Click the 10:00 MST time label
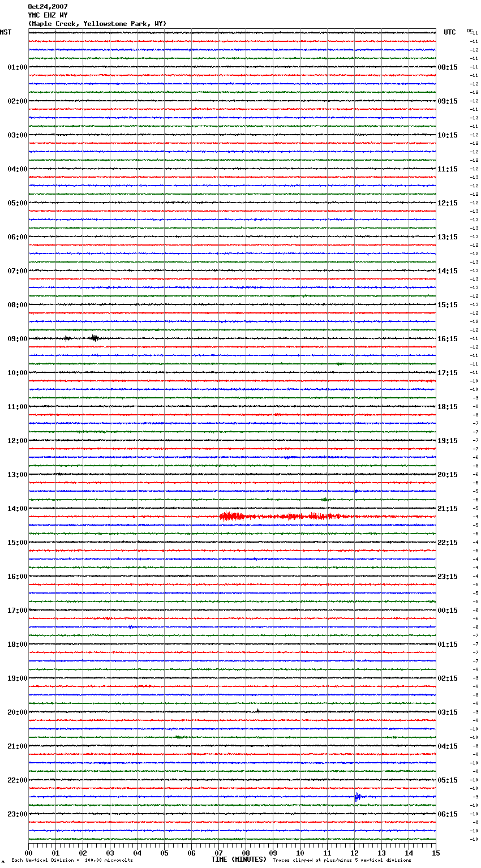The height and width of the screenshot is (868, 481). click(18, 373)
